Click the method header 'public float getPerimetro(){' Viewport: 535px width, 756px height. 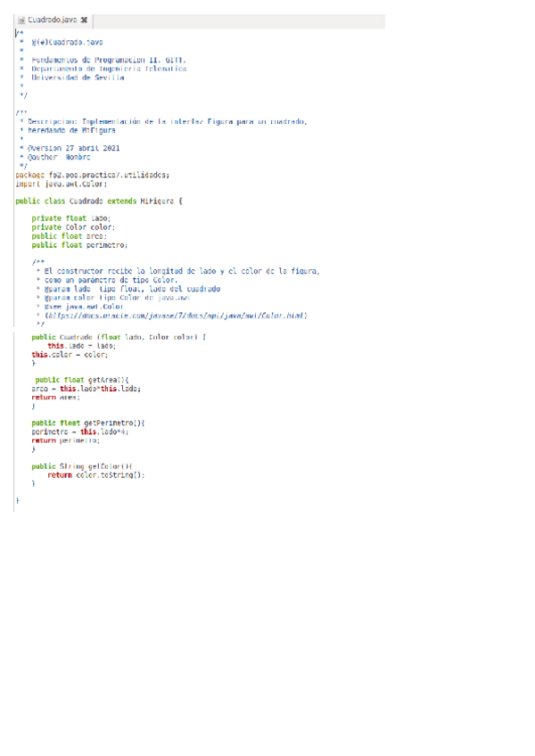click(x=88, y=423)
